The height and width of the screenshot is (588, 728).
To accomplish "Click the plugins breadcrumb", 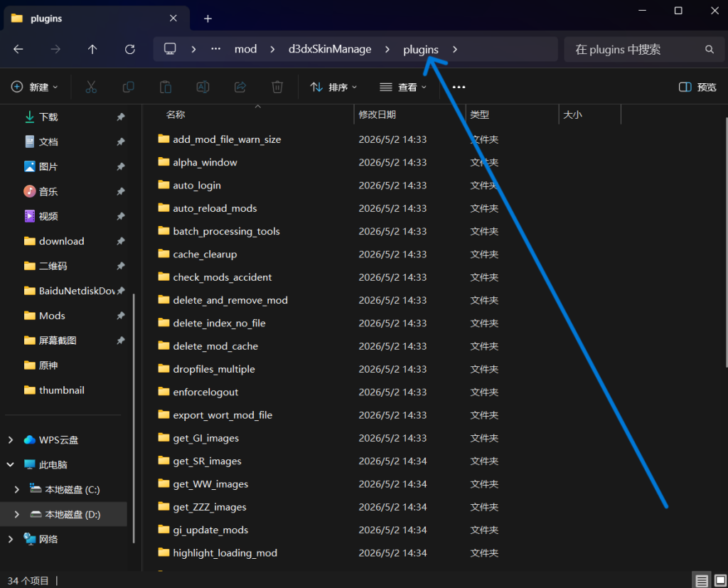I will pos(421,49).
